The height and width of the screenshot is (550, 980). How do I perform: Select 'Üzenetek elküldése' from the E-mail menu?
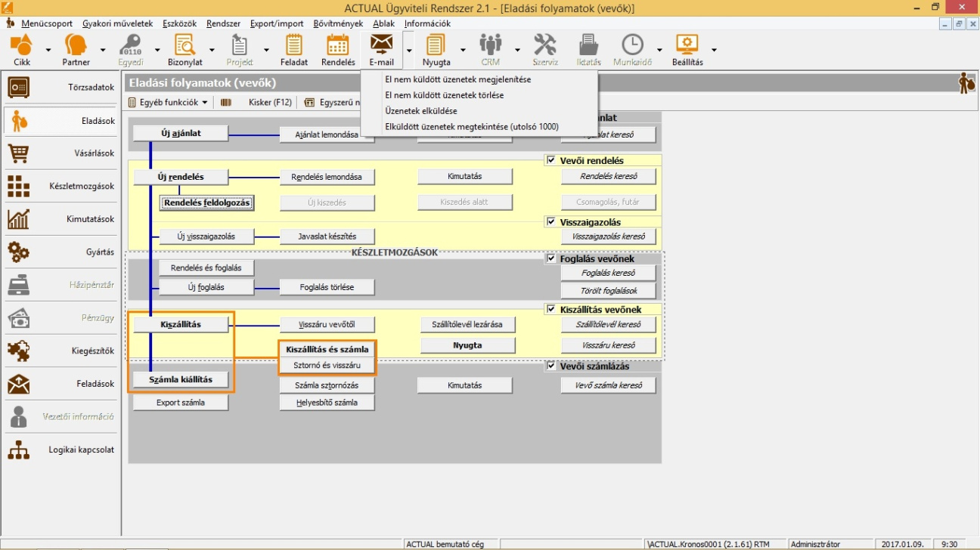[420, 111]
